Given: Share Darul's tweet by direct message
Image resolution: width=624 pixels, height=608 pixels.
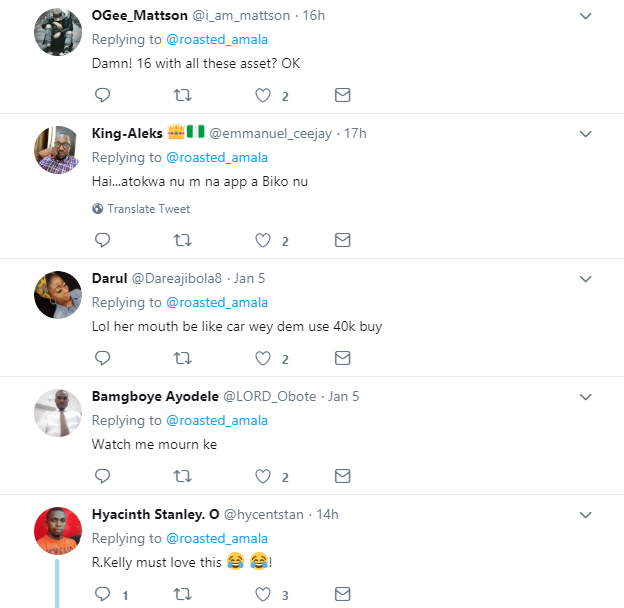Looking at the screenshot, I should coord(342,358).
